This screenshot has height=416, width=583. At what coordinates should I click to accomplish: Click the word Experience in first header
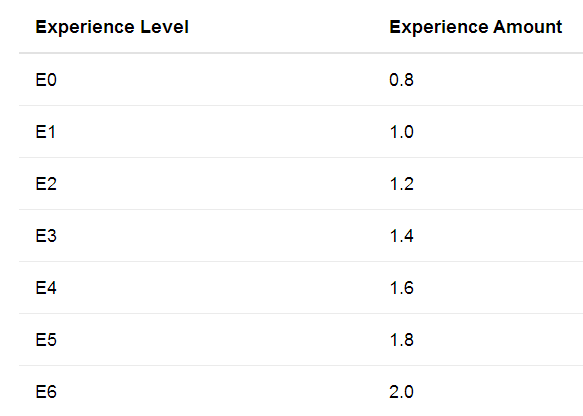pos(85,27)
